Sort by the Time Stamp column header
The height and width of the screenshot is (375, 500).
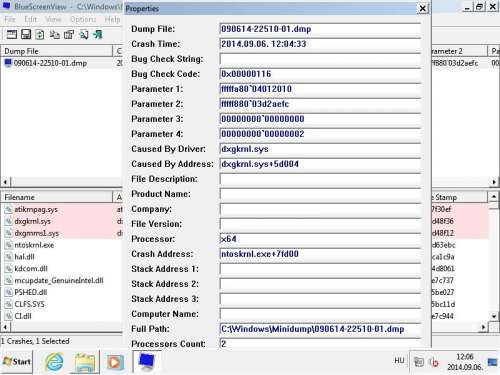coord(460,197)
